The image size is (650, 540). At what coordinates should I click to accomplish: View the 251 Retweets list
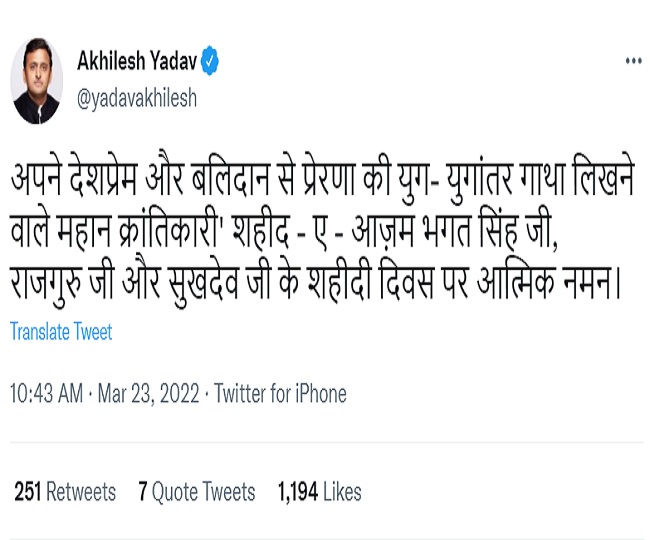(x=65, y=492)
